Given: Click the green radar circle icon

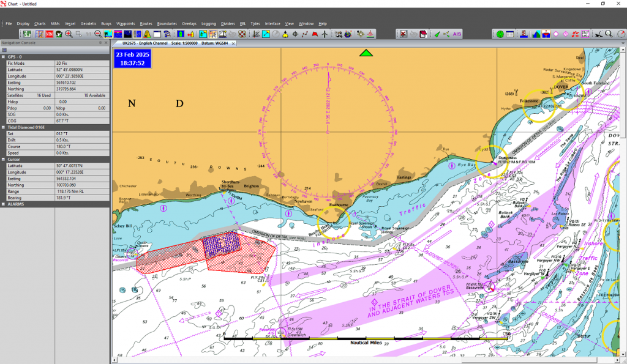Looking at the screenshot, I should click(x=500, y=34).
